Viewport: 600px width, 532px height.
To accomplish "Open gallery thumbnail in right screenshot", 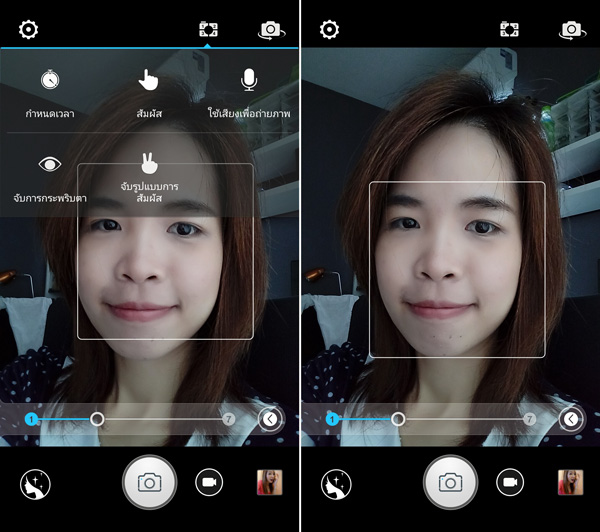I will pyautogui.click(x=571, y=482).
